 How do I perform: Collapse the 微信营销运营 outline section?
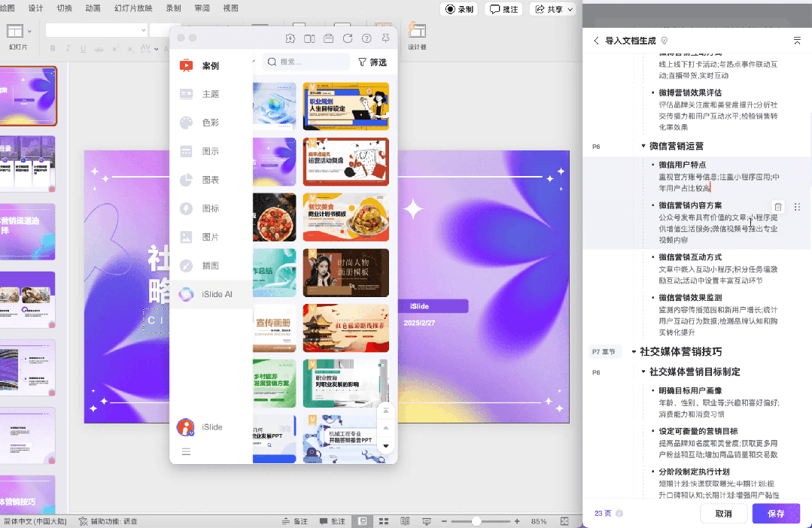pos(643,146)
